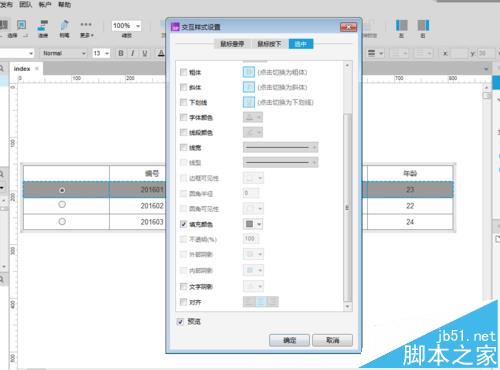The height and width of the screenshot is (370, 500).
Task: Enable the 对齐 alignment checkbox
Action: coord(183,302)
